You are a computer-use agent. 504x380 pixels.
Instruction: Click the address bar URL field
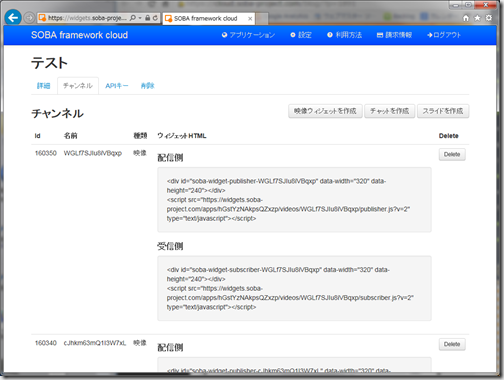[87, 18]
